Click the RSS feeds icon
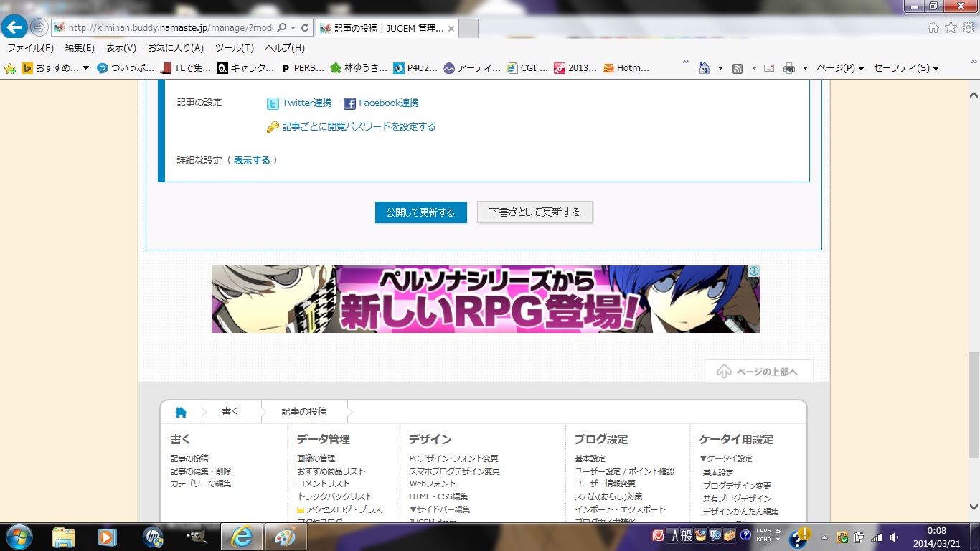 737,68
